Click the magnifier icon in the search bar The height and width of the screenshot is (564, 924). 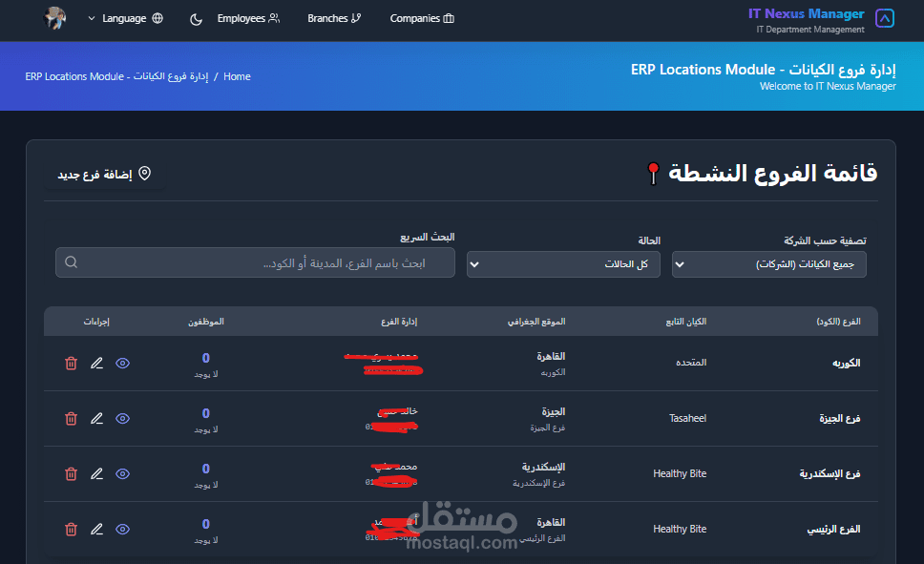click(x=71, y=261)
